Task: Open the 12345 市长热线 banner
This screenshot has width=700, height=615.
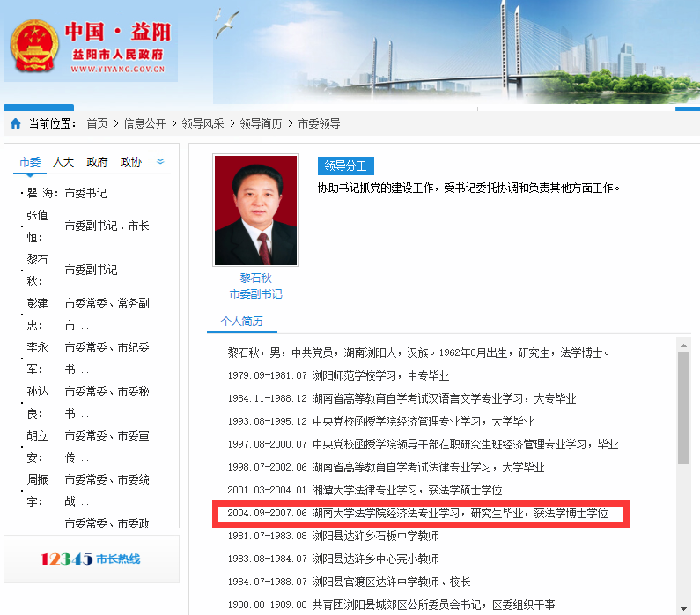Action: pyautogui.click(x=90, y=559)
